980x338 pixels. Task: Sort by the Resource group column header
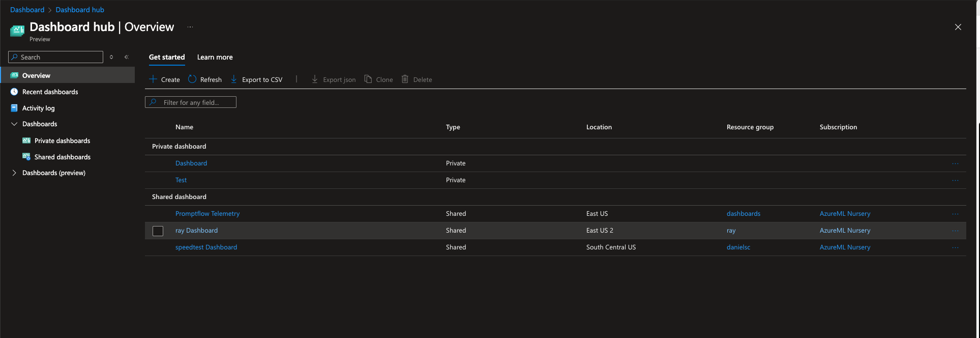[750, 127]
